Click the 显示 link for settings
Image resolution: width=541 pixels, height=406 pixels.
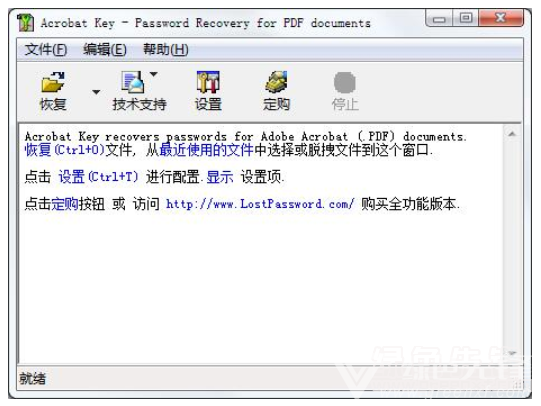(220, 177)
